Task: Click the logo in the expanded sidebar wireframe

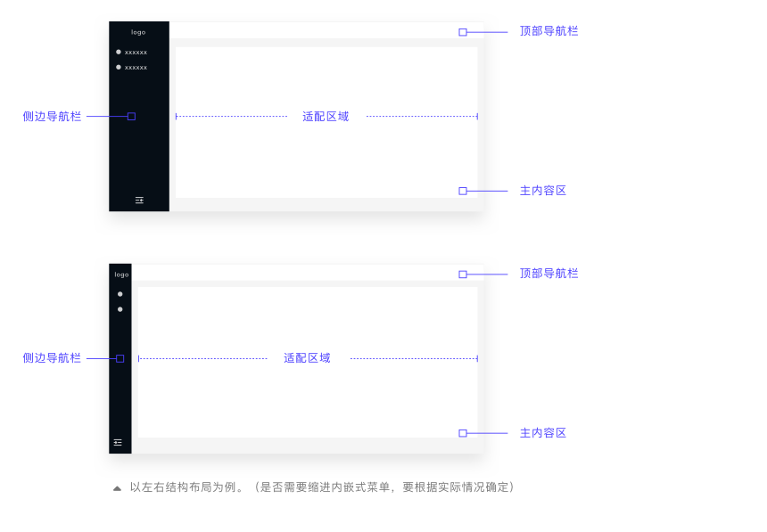Action: pos(138,32)
